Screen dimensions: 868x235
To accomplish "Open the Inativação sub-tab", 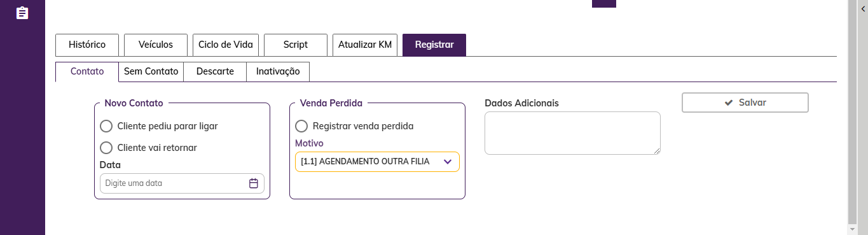I will 278,71.
